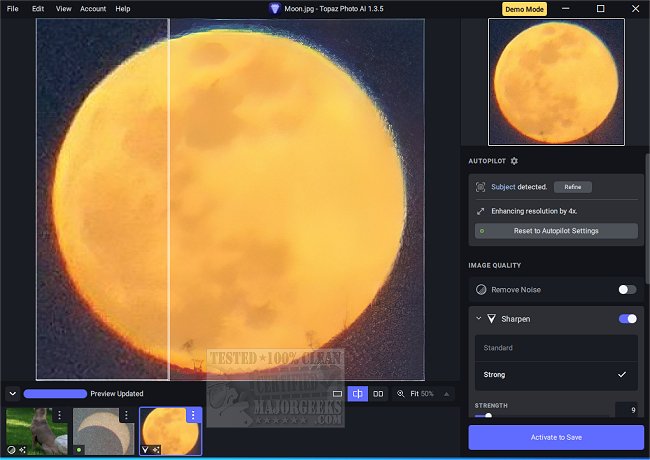Click the Sharpen Strength slider handle
Viewport: 650px width, 460px height.
(488, 415)
